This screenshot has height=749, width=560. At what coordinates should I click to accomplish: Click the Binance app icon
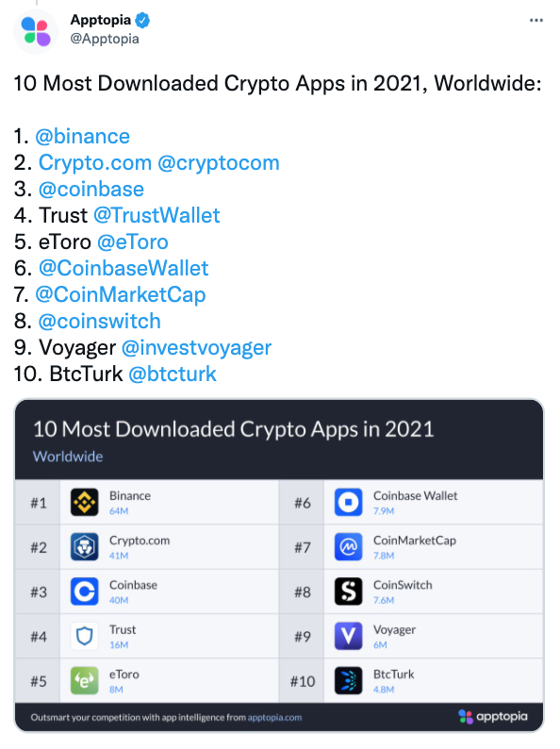click(x=85, y=502)
